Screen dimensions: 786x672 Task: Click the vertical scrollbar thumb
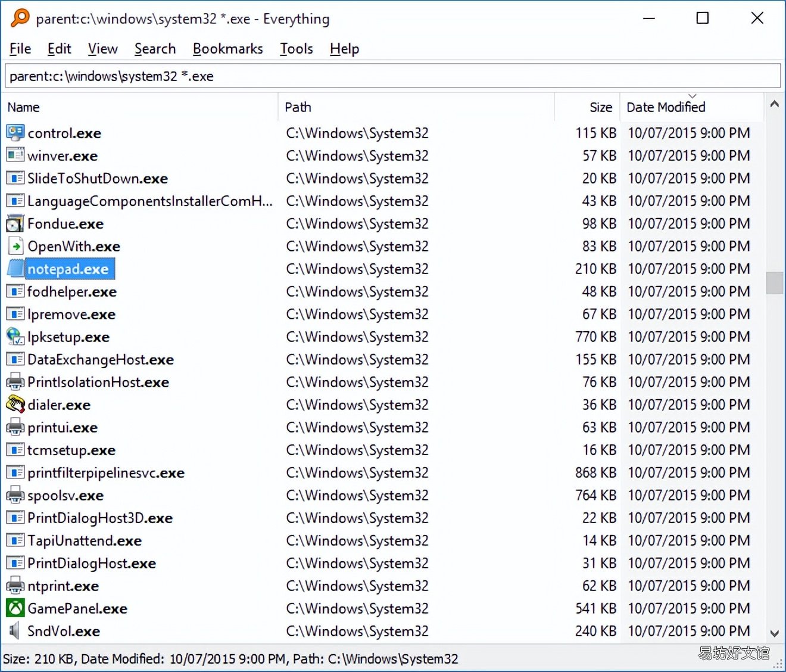point(775,283)
